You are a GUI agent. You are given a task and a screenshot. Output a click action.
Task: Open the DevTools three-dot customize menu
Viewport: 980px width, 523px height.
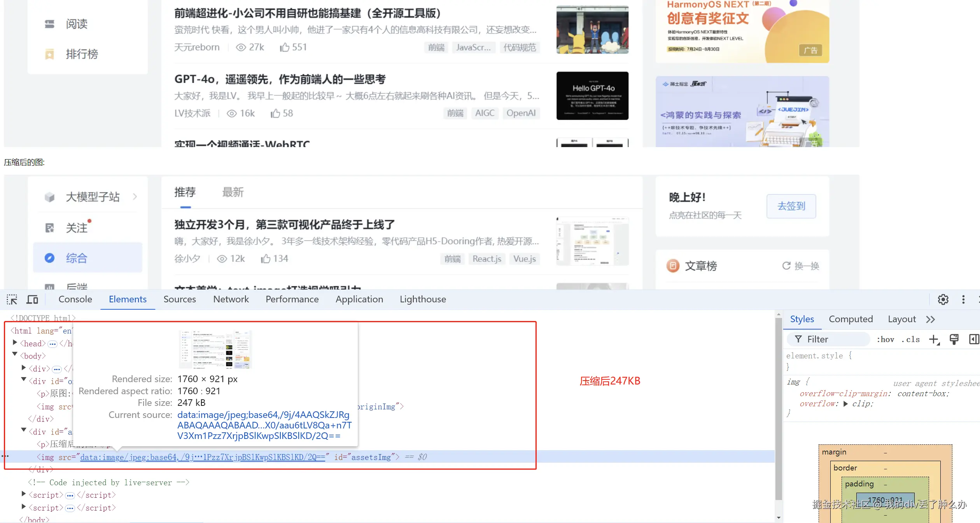(x=963, y=299)
